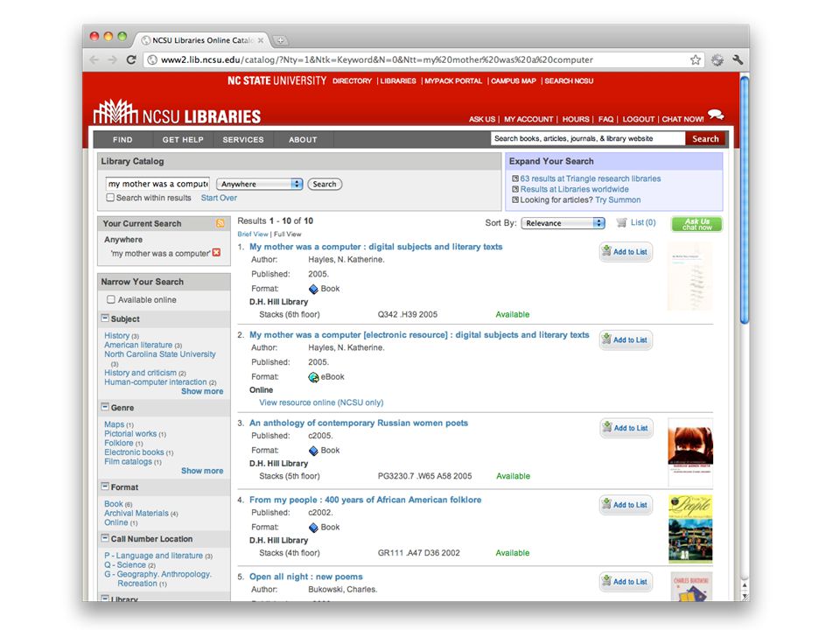Image resolution: width=840 pixels, height=630 pixels.
Task: Click the page vertical scrollbar thumb
Action: pyautogui.click(x=744, y=199)
